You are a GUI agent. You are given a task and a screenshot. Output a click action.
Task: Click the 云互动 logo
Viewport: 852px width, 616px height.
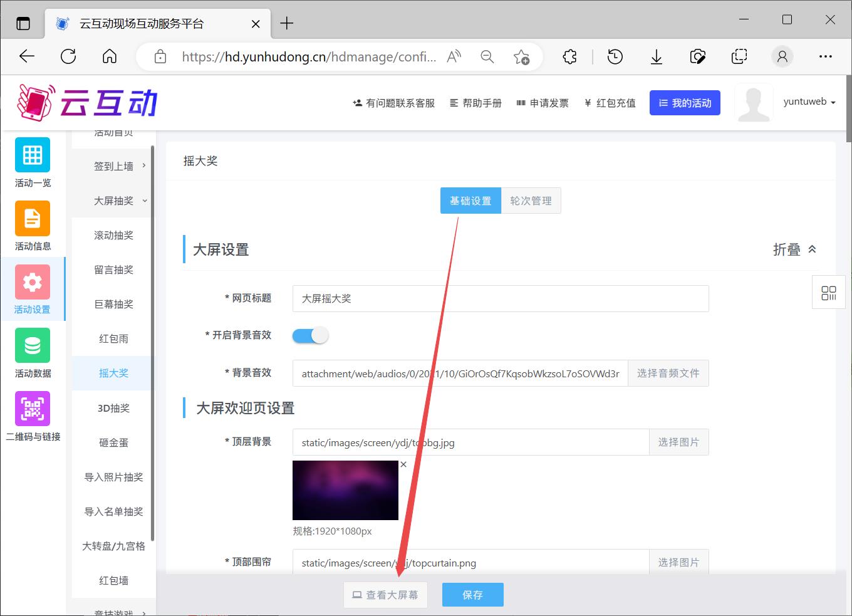[88, 103]
